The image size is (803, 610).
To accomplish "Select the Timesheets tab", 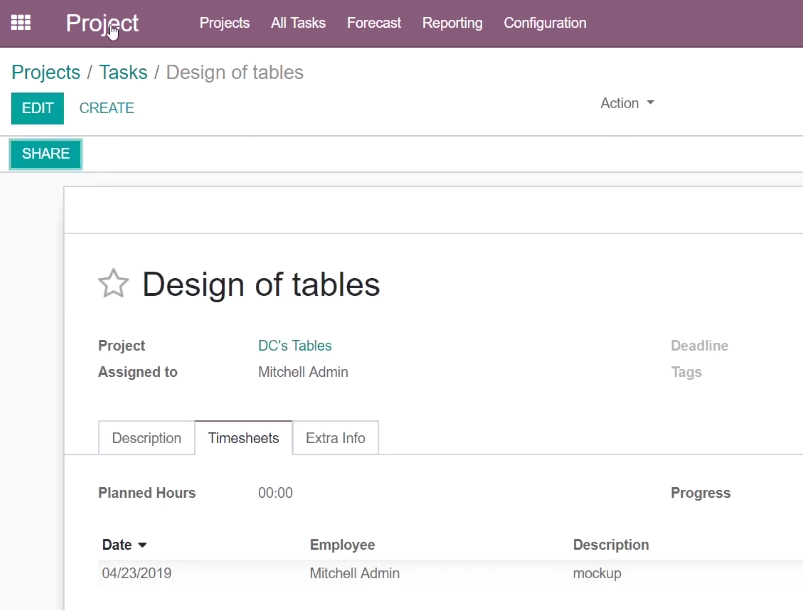I will [243, 438].
